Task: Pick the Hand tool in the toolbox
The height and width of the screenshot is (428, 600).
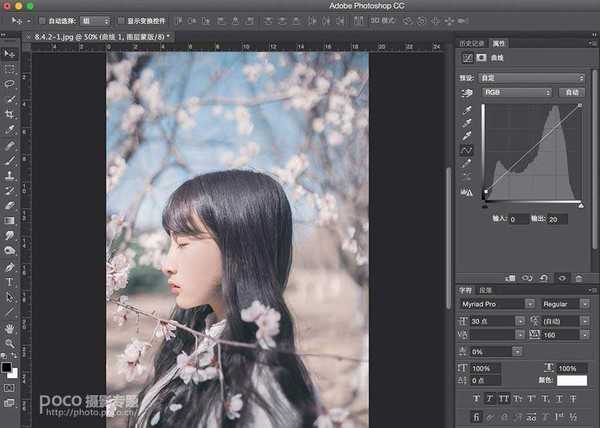Action: 10,327
